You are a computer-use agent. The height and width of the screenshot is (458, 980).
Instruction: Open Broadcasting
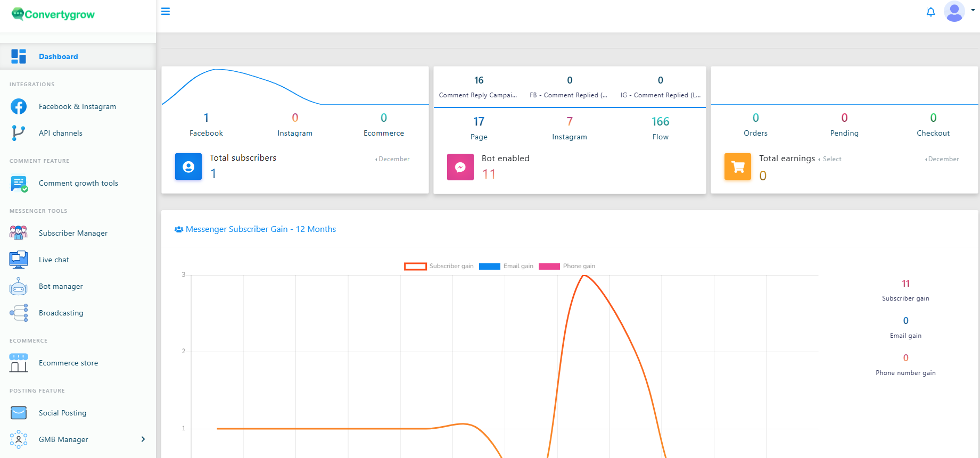tap(61, 313)
